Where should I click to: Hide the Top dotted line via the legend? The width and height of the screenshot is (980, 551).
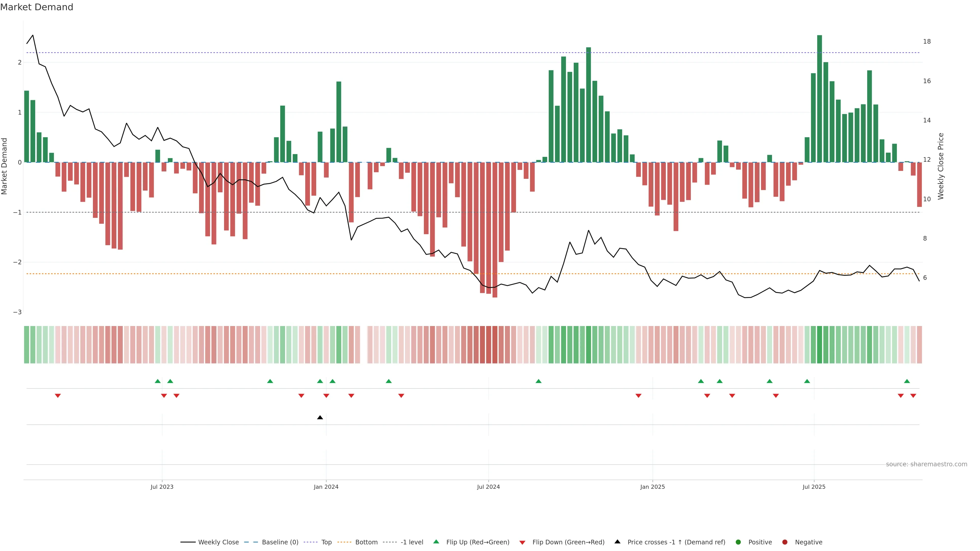point(326,542)
